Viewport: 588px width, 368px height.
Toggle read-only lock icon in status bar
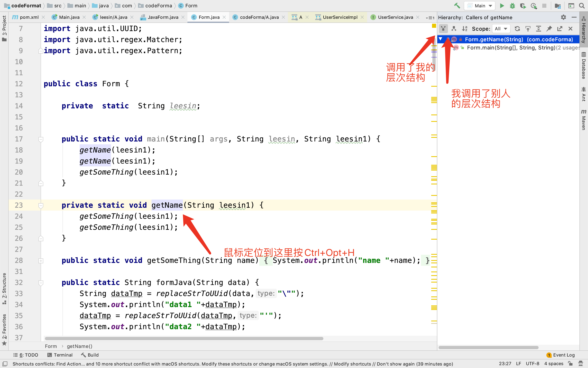tap(570, 364)
